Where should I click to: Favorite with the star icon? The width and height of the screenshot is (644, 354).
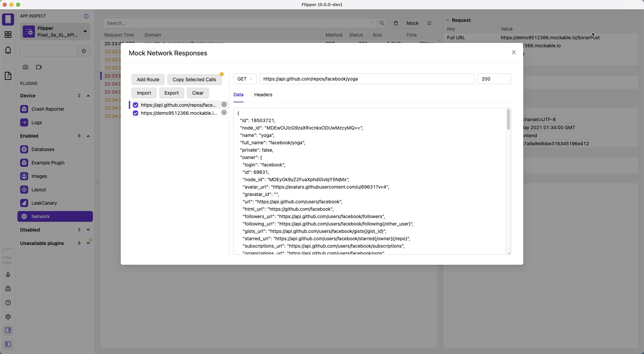84,51
